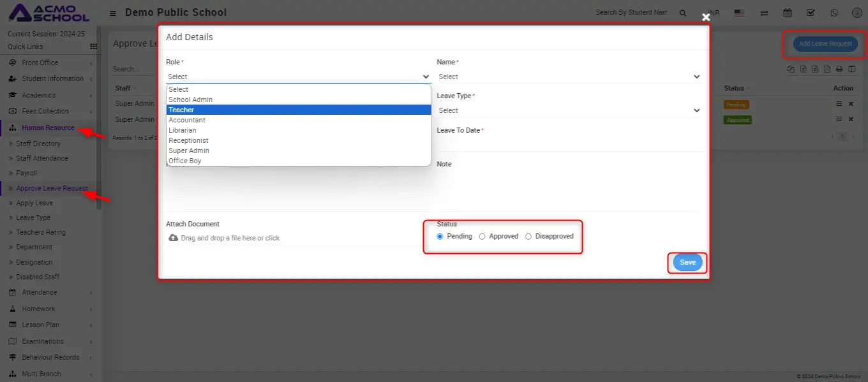Go to Payroll in sidebar menu
This screenshot has width=868, height=382.
(27, 173)
